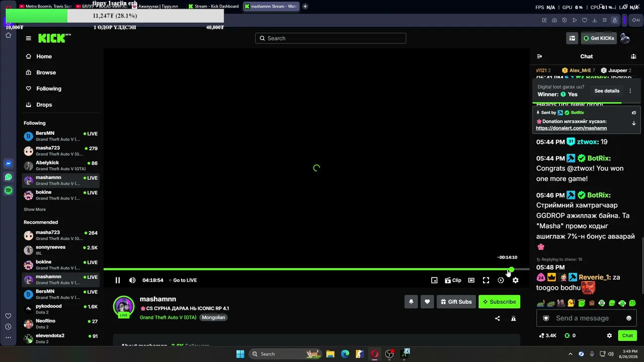Share the stream via share icon

[498, 318]
